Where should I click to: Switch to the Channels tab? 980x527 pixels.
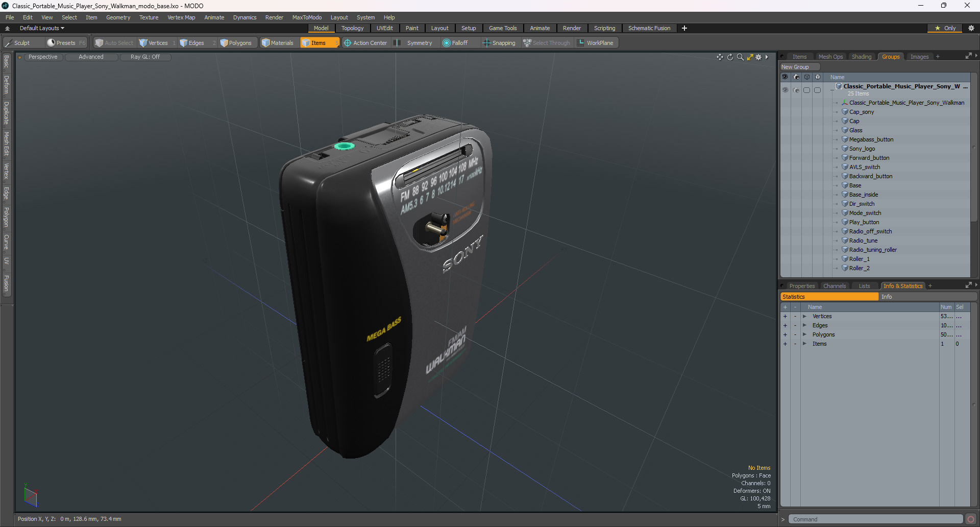[835, 286]
